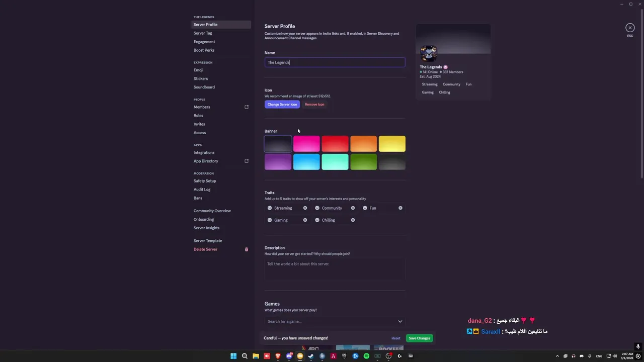Open the Server Template page
Screen dimensions: 644x362
pos(208,241)
